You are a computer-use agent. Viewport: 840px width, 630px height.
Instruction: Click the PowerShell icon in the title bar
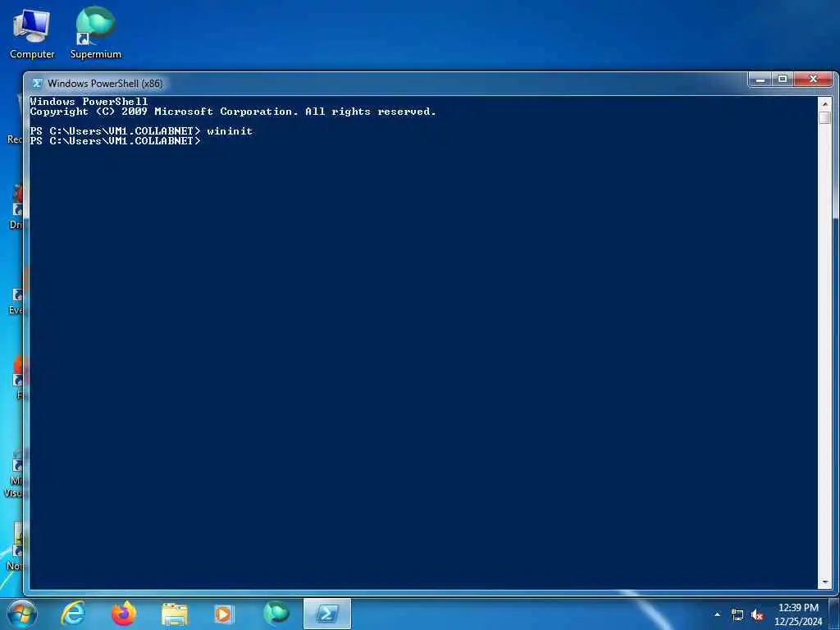[x=37, y=83]
